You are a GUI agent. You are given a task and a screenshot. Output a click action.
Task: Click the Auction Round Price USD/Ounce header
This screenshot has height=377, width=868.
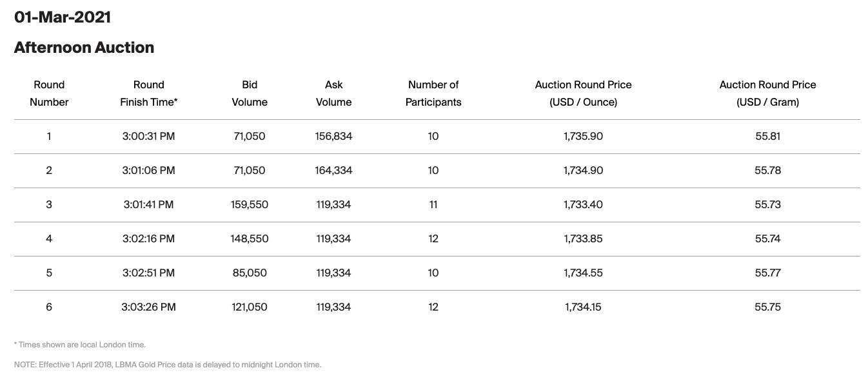click(x=583, y=93)
